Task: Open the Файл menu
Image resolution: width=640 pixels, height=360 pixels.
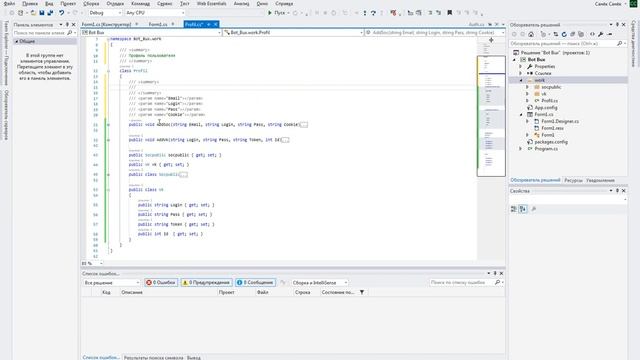Action: pyautogui.click(x=9, y=4)
